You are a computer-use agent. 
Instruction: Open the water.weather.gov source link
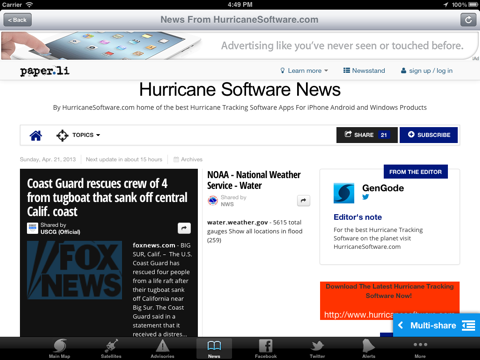pos(237,222)
